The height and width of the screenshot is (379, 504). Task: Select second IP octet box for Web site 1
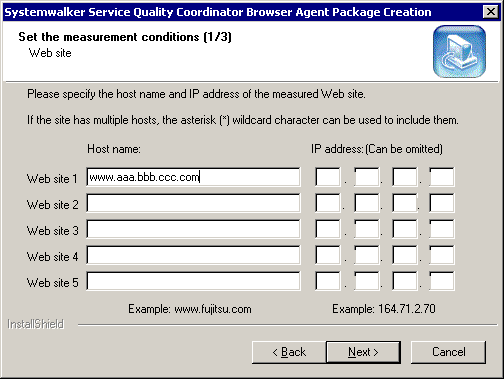pos(367,177)
